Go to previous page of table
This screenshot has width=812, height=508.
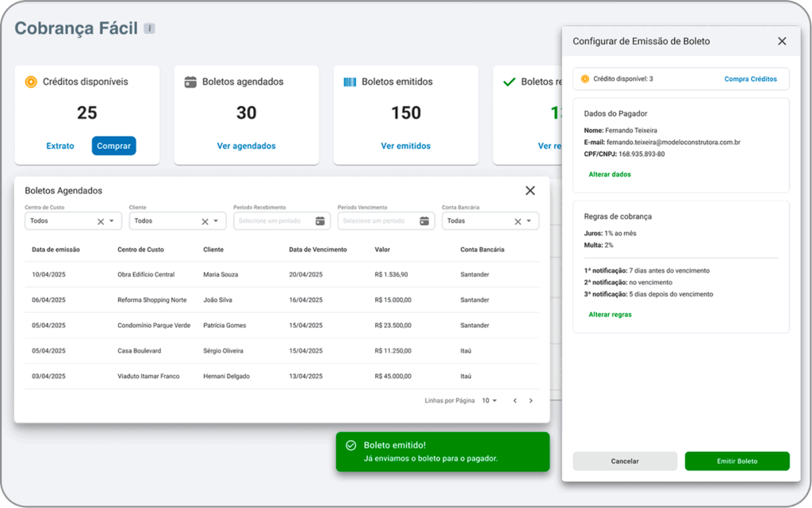point(515,401)
